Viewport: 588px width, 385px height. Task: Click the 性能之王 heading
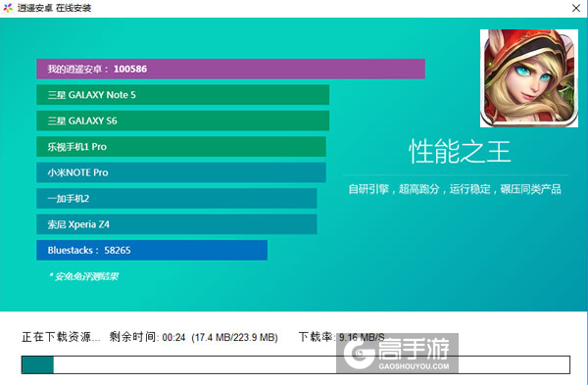point(460,152)
